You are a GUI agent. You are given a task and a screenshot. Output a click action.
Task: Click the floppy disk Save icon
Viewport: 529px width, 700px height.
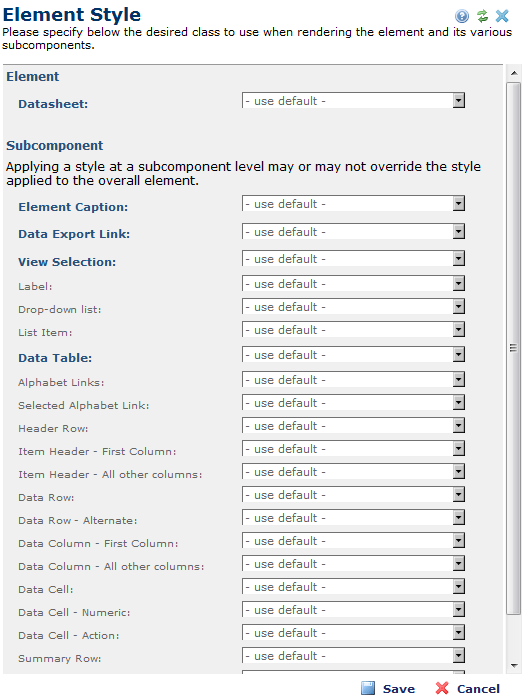(x=368, y=688)
